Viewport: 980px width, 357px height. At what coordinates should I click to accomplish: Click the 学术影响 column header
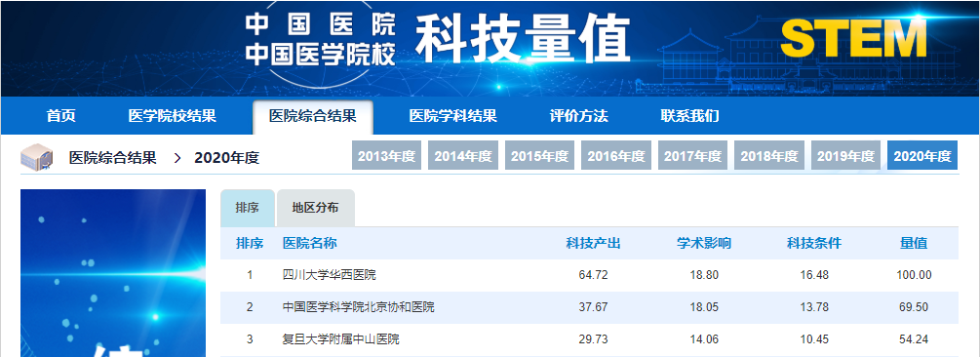[704, 243]
